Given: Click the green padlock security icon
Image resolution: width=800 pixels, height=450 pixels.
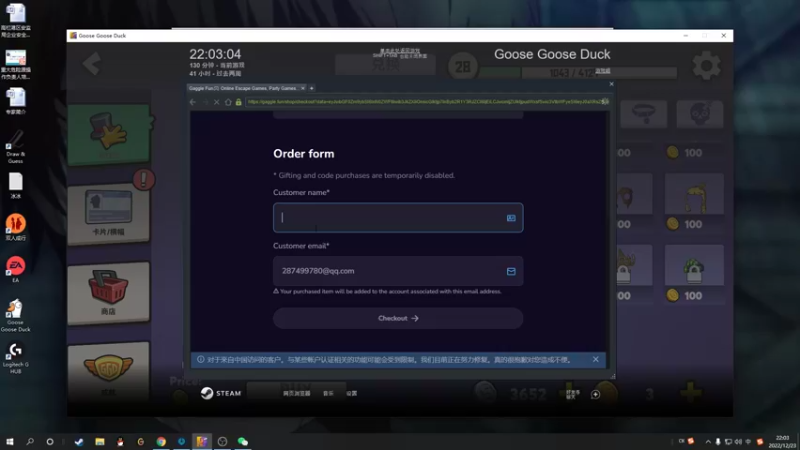Looking at the screenshot, I should click(x=238, y=102).
